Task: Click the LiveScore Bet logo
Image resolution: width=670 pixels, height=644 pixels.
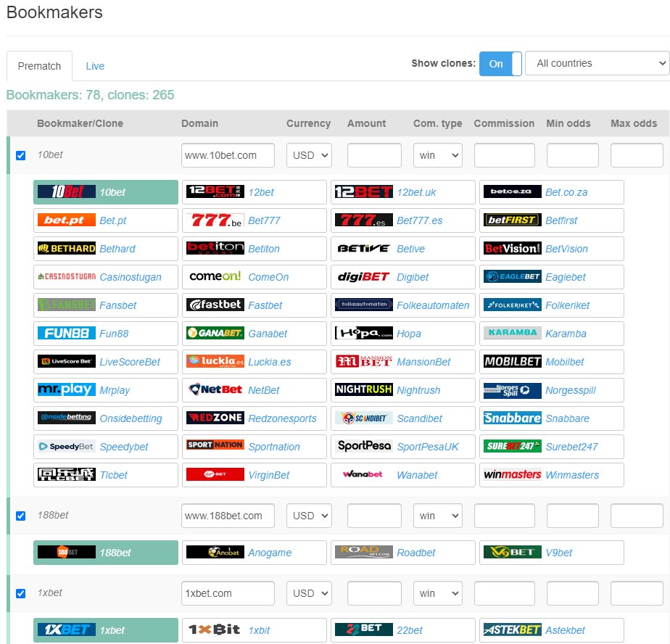Action: pos(66,361)
